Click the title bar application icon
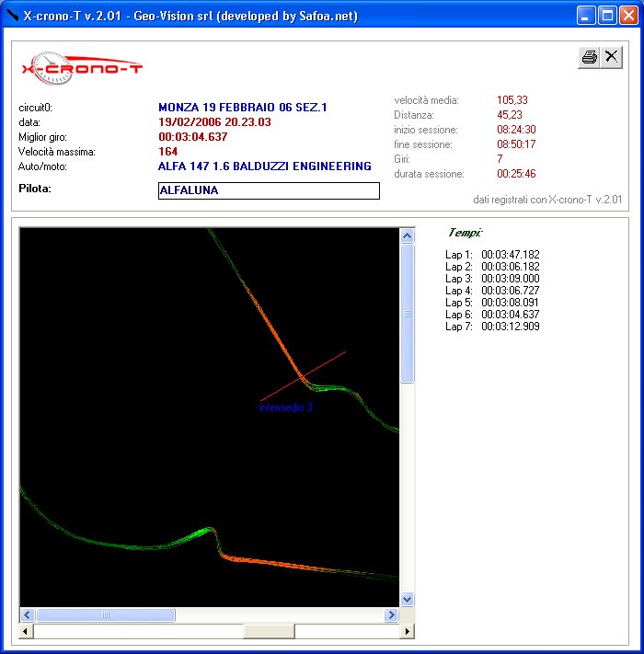 pos(13,16)
